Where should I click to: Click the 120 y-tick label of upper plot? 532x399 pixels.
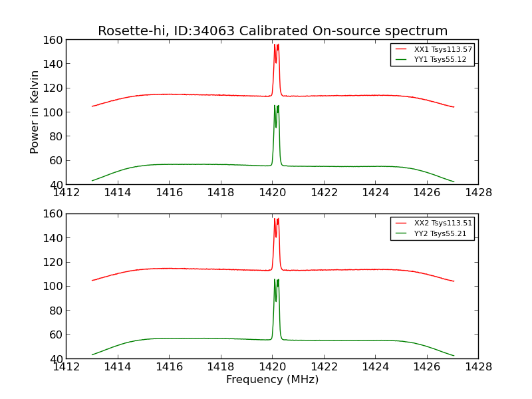click(53, 88)
